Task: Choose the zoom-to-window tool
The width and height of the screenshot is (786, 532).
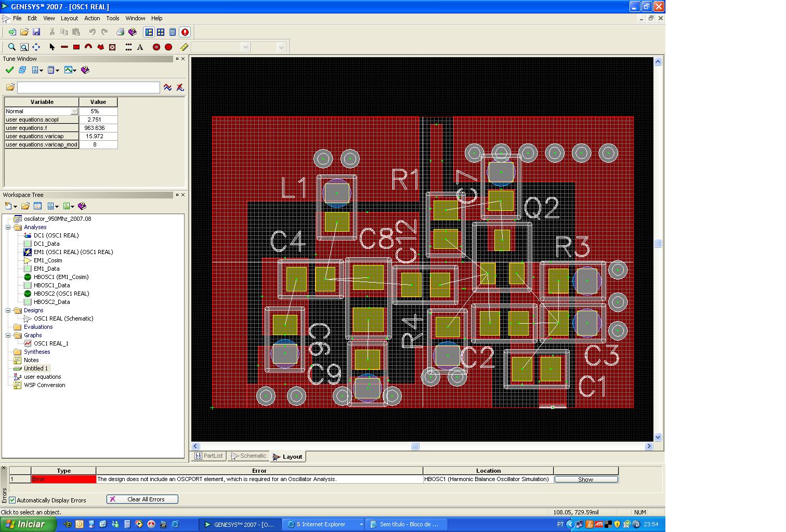Action: coord(24,47)
